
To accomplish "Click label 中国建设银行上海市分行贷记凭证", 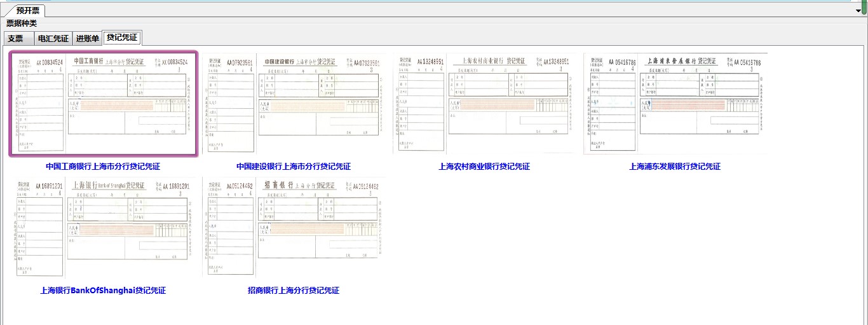I will click(294, 167).
